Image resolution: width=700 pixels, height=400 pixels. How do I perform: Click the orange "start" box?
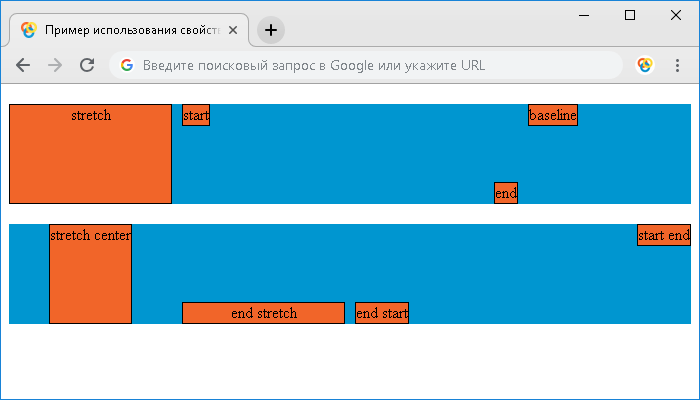pos(196,115)
